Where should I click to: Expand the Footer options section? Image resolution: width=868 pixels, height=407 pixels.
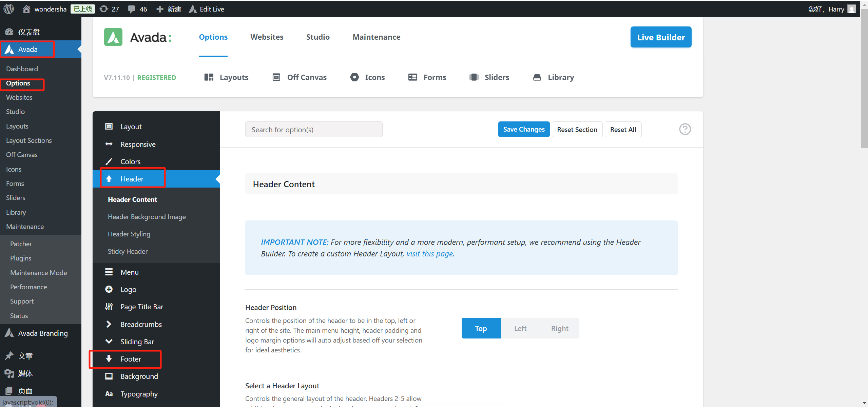[x=131, y=359]
